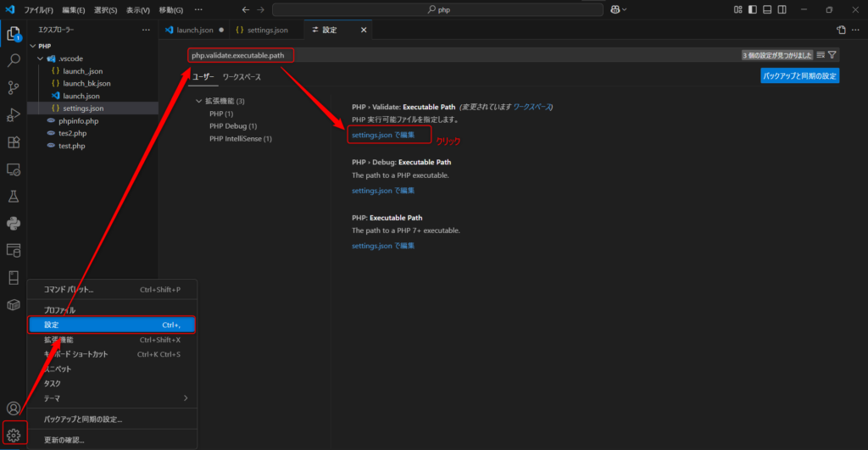
Task: Choose バックアップと同期の設定... menu entry
Action: pos(113,419)
